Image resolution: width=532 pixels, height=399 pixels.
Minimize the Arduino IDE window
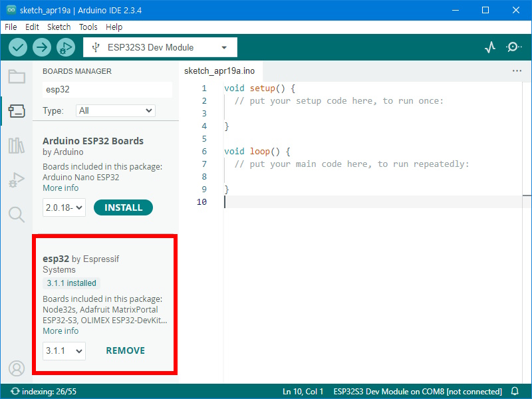[x=456, y=10]
